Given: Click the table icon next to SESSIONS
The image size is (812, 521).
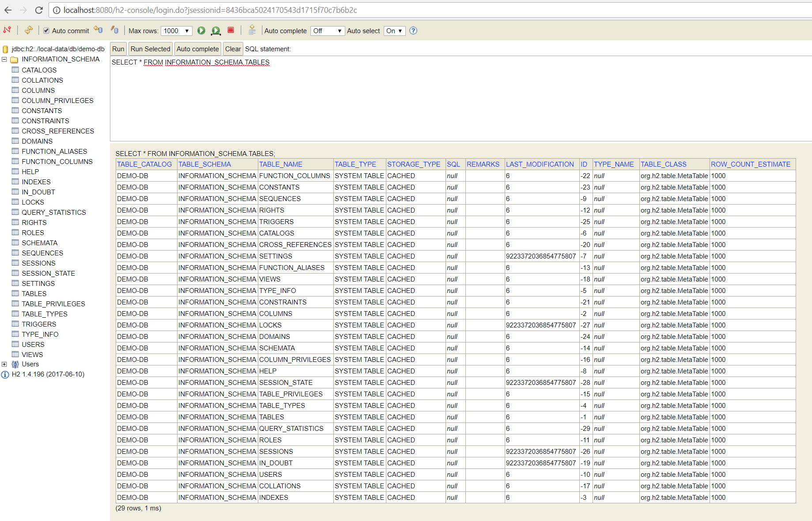Looking at the screenshot, I should coord(15,263).
